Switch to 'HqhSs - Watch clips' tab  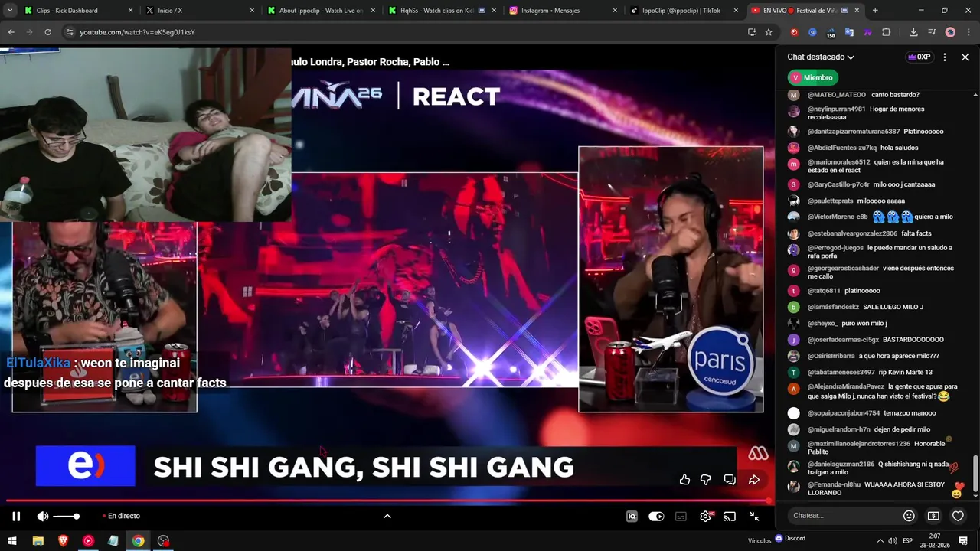point(440,11)
